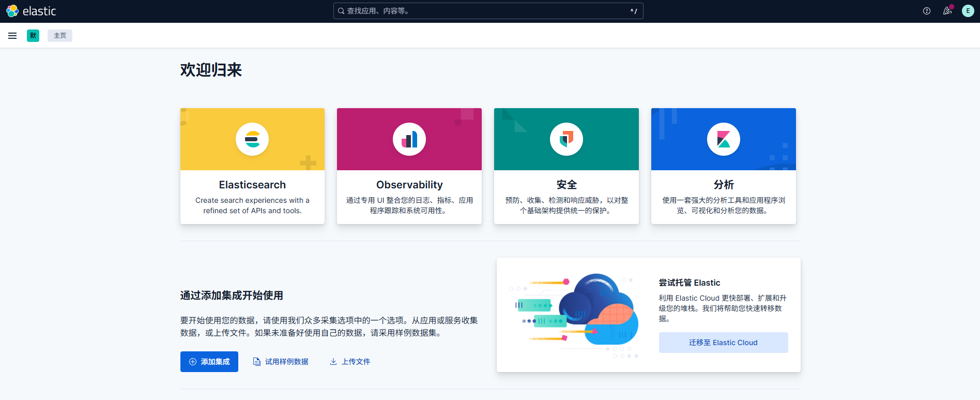
Task: Click the Elasticsearch logo icon
Action: 252,139
